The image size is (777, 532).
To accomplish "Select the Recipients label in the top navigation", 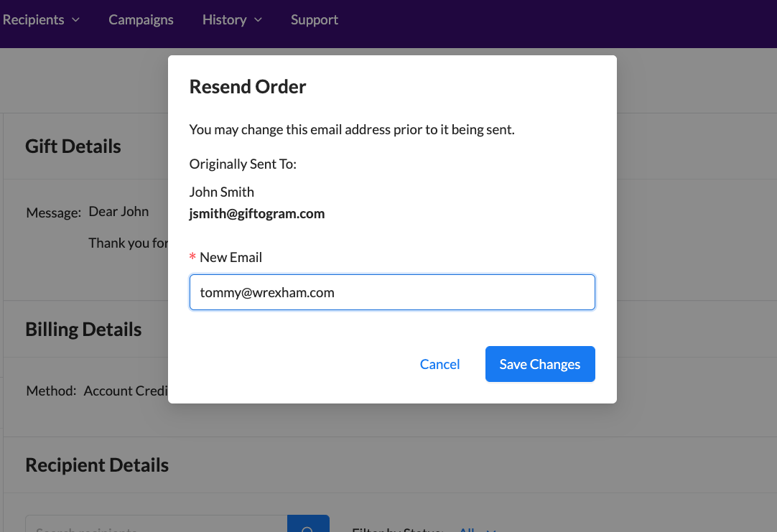I will tap(34, 20).
